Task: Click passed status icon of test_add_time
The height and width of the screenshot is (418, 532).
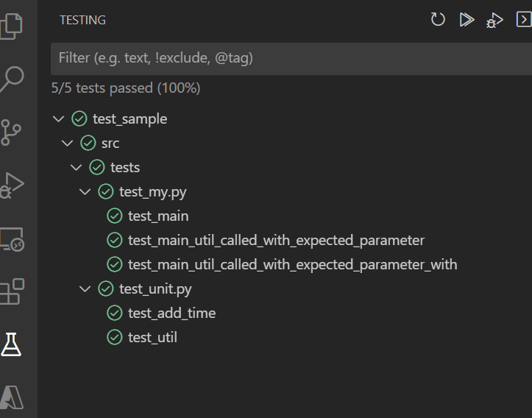Action: pyautogui.click(x=115, y=313)
